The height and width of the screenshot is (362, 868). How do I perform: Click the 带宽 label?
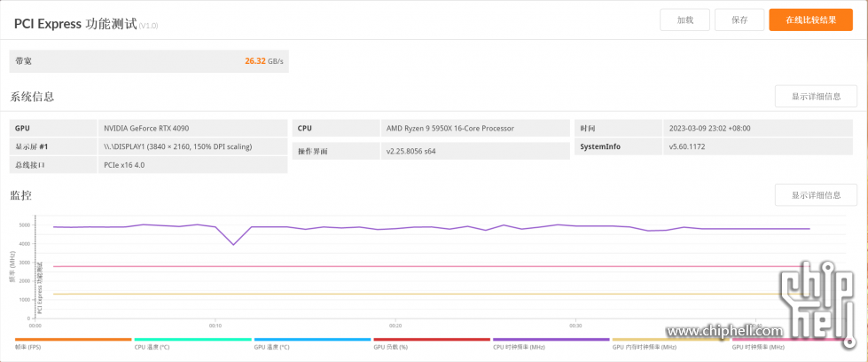click(23, 61)
